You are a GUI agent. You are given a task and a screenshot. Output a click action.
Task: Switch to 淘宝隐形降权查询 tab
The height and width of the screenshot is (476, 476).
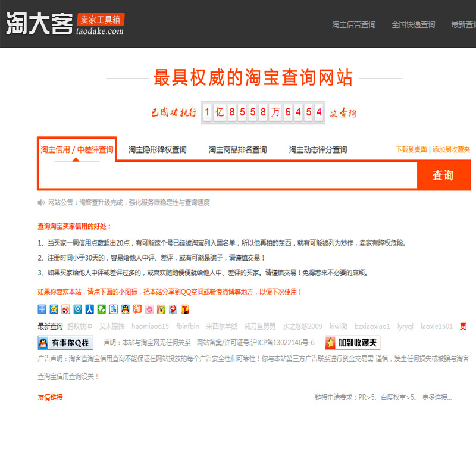pos(157,150)
